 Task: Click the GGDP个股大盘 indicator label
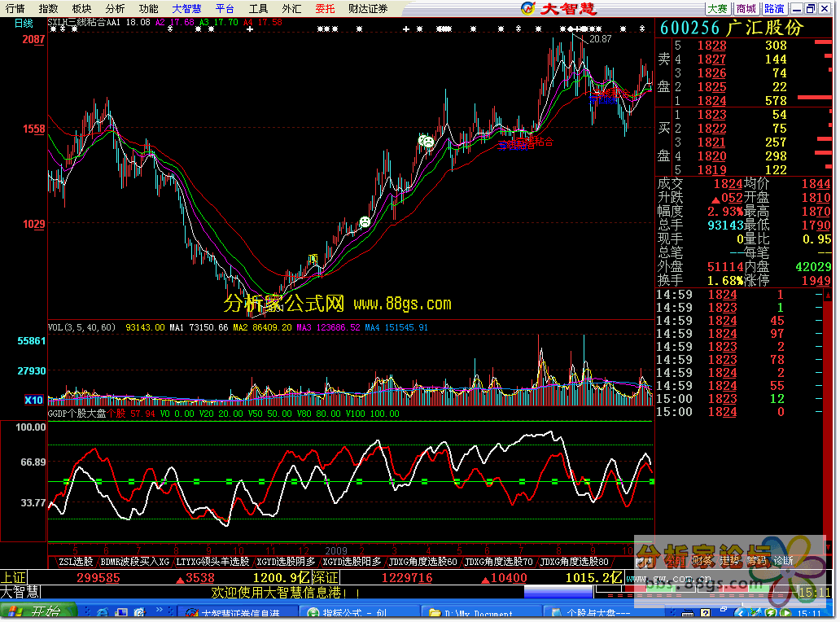point(77,414)
